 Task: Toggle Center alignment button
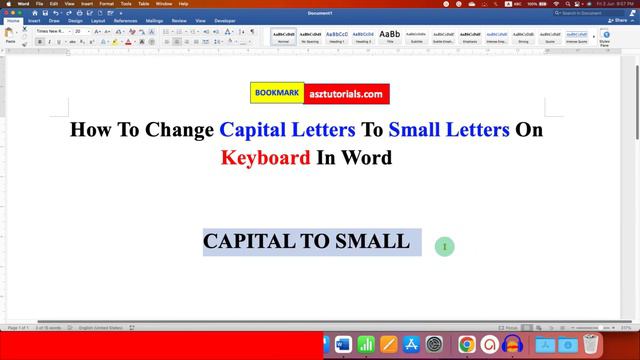click(177, 42)
